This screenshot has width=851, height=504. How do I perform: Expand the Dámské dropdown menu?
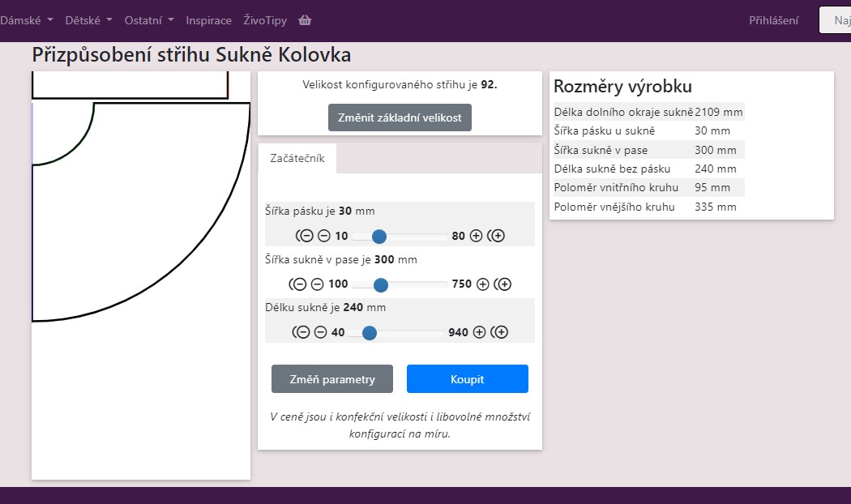pos(27,20)
